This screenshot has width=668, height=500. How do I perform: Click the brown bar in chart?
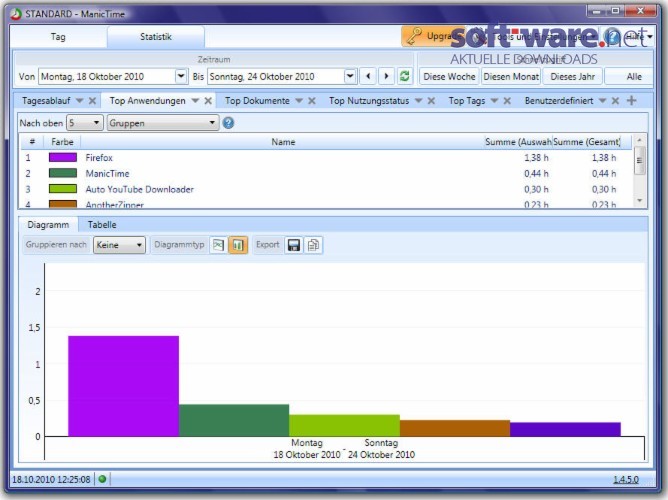pos(455,428)
